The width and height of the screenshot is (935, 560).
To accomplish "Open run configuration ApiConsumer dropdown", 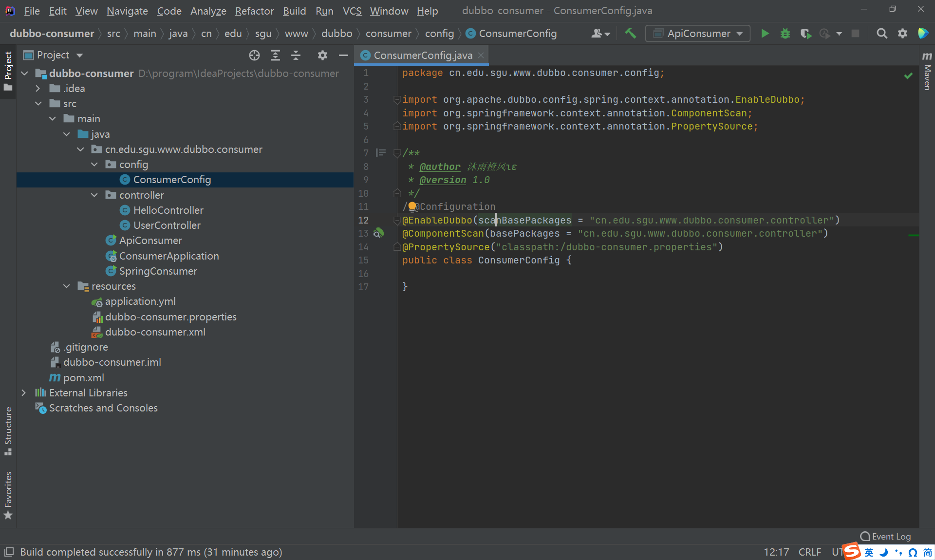I will [697, 34].
